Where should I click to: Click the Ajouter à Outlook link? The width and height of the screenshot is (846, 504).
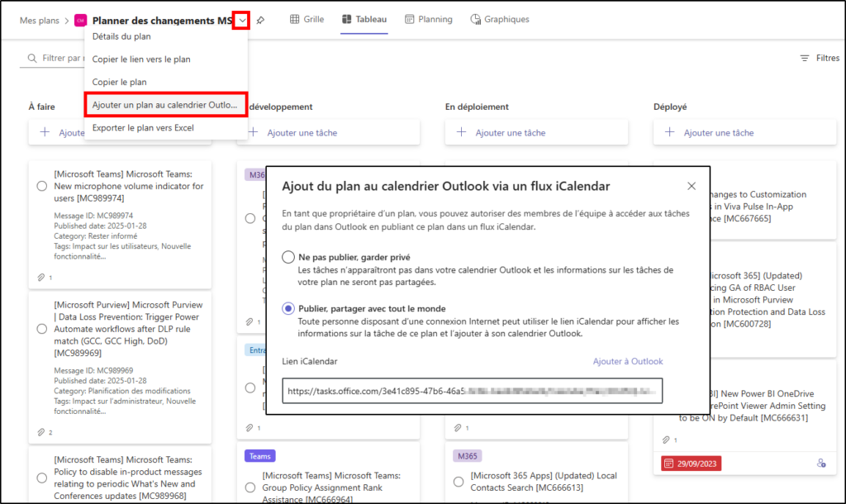coord(628,362)
